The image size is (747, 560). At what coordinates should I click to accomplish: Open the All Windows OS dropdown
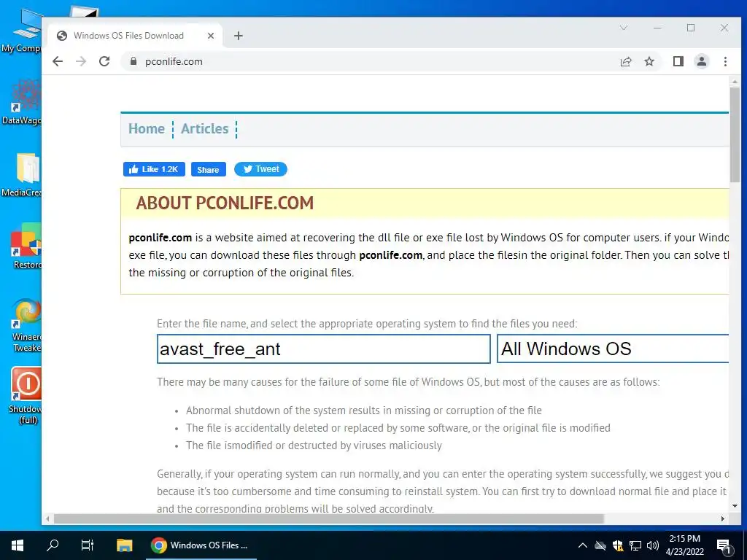click(613, 349)
